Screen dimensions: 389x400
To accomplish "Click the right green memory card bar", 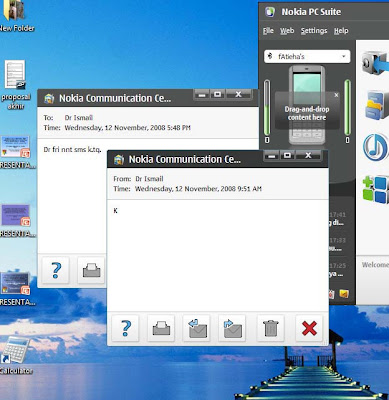I will pos(347,107).
